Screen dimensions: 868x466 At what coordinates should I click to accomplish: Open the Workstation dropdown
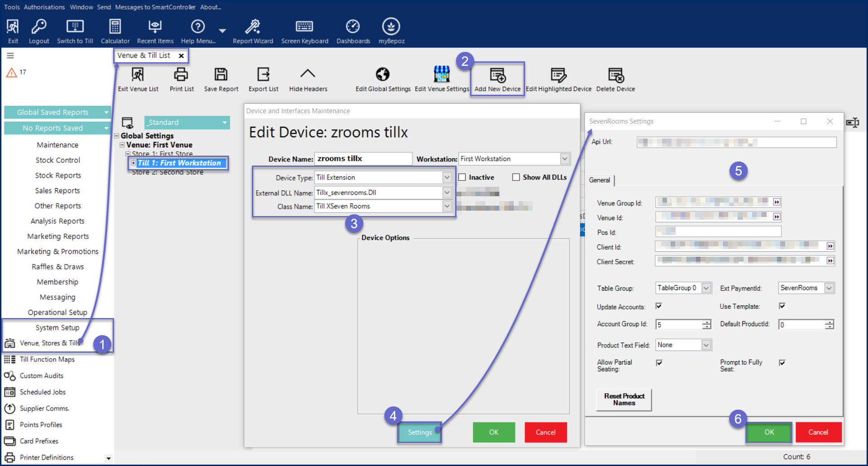click(x=565, y=159)
